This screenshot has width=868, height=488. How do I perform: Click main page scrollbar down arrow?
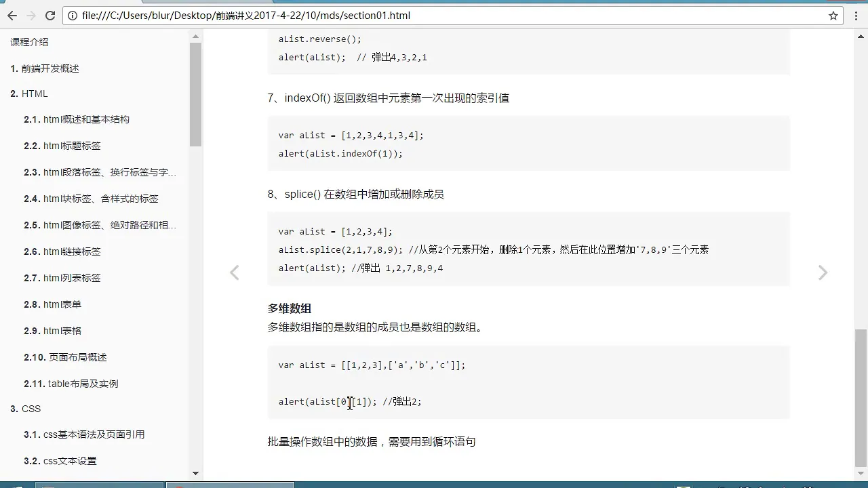861,473
